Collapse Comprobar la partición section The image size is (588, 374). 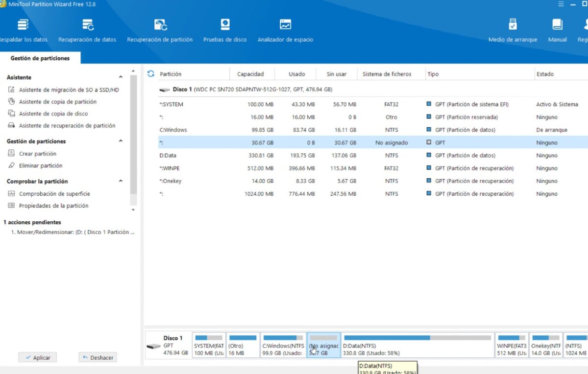coord(121,181)
